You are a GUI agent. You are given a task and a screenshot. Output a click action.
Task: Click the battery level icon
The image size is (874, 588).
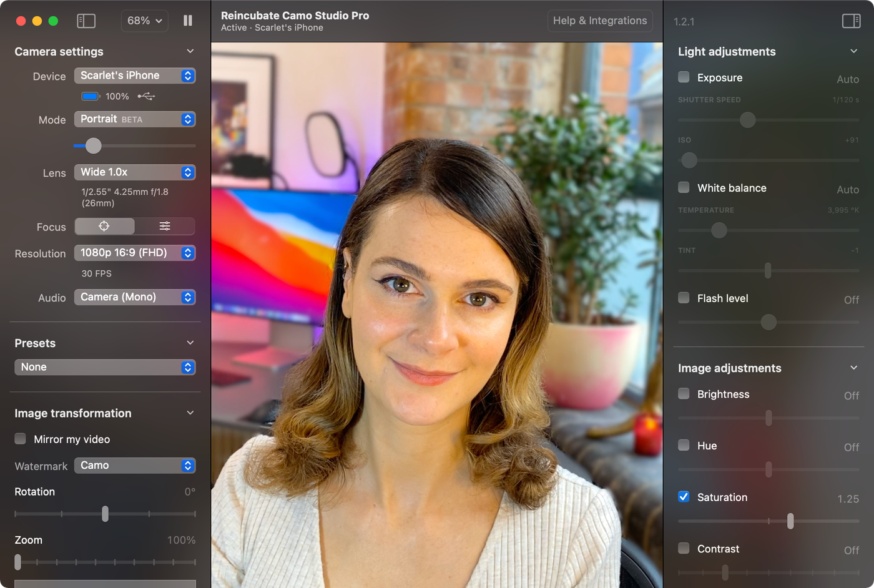pos(91,97)
